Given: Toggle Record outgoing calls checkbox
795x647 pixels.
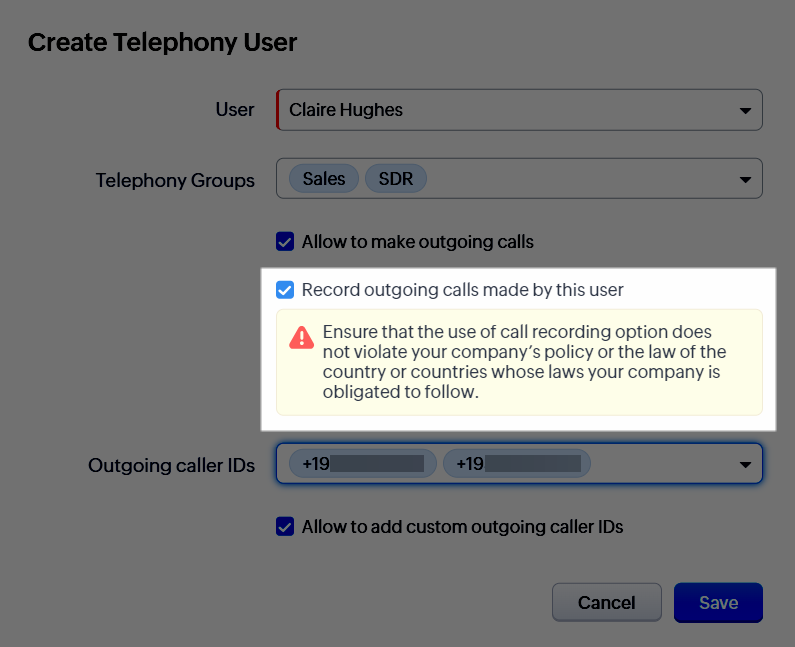Looking at the screenshot, I should 285,290.
